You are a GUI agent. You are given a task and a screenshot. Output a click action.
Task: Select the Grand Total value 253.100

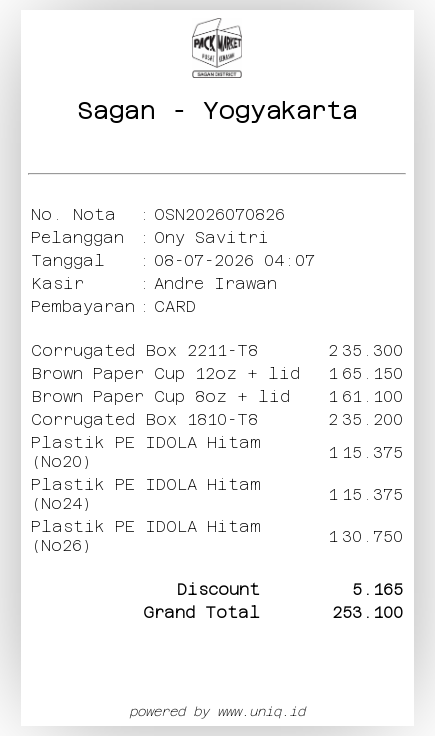coord(368,613)
